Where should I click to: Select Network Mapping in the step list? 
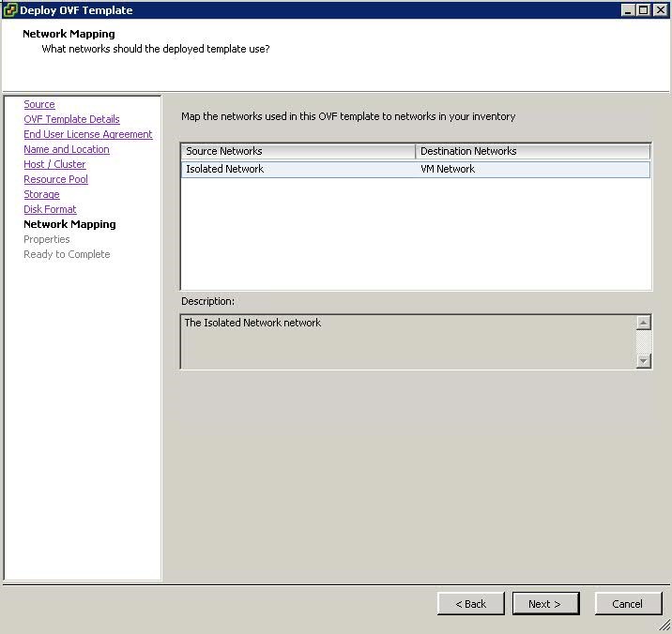pyautogui.click(x=69, y=224)
